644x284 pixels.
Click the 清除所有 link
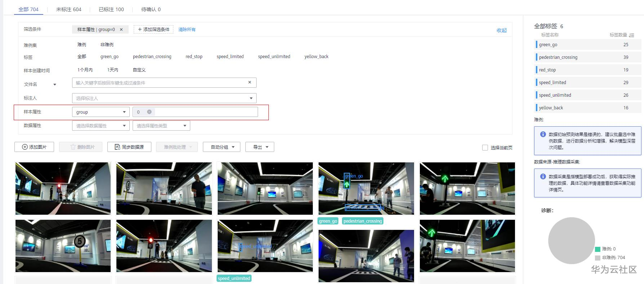(187, 30)
